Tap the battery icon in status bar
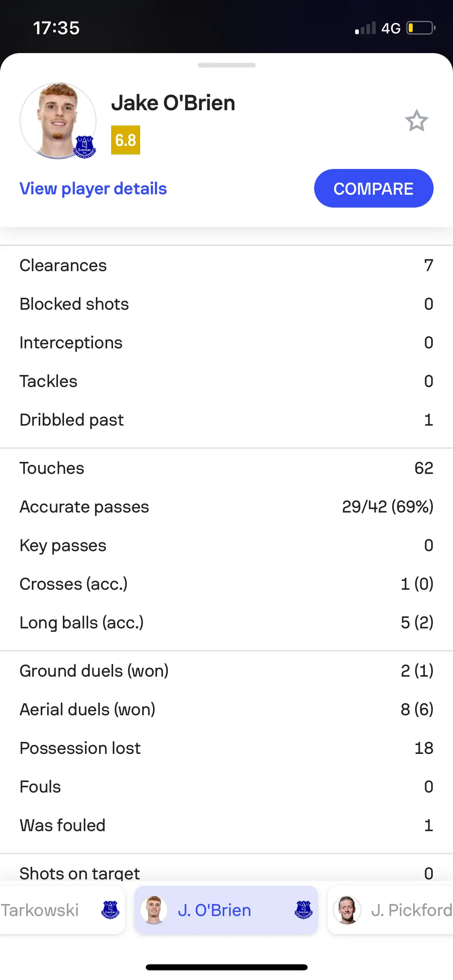 (421, 28)
